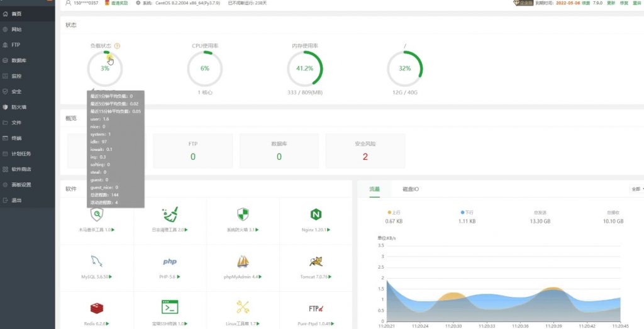Viewport: 644px width, 329px height.
Task: Open the PHP-5.6 software icon
Action: (170, 262)
